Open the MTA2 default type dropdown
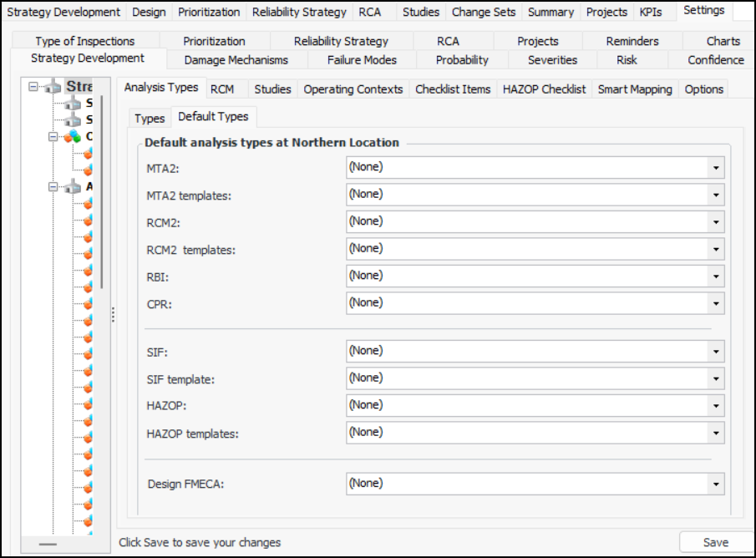The width and height of the screenshot is (756, 558). [x=716, y=167]
